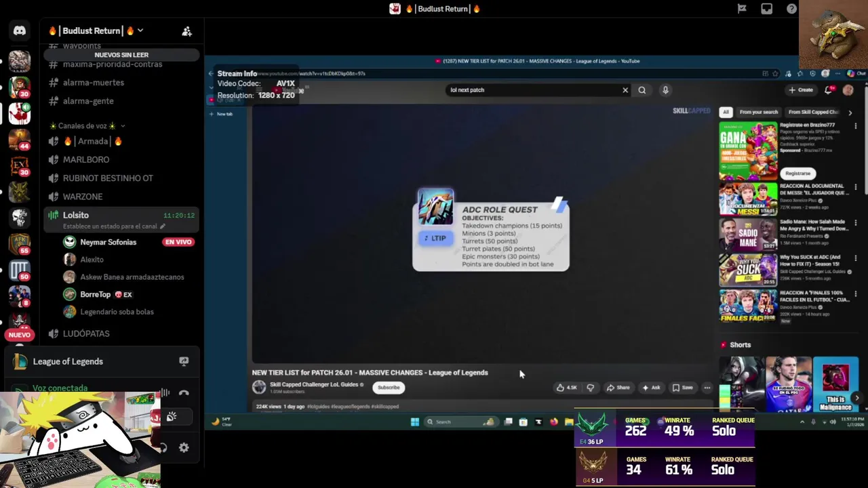This screenshot has height=488, width=868.
Task: Dislike the YouTube video
Action: (x=590, y=388)
